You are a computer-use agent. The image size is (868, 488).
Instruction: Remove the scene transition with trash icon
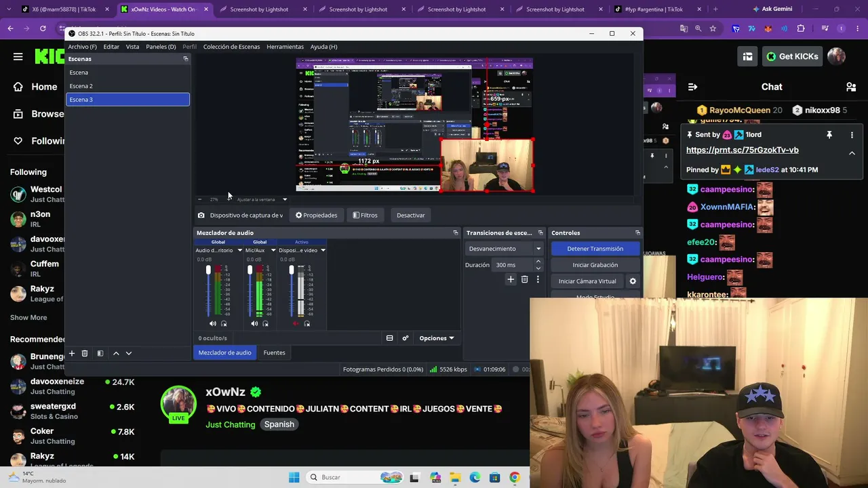click(x=524, y=279)
